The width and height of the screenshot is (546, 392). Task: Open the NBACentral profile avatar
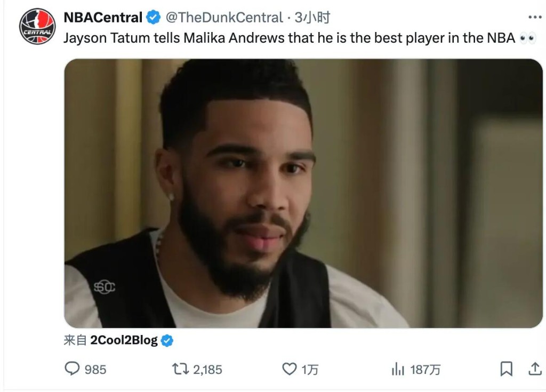(x=37, y=26)
